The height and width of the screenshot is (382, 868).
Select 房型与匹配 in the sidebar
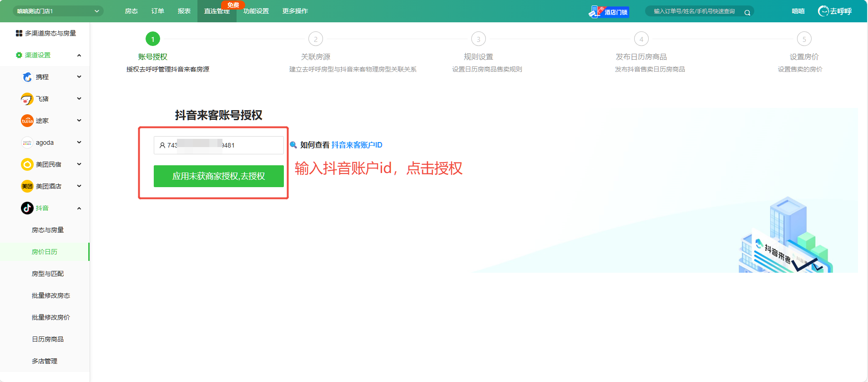click(x=48, y=274)
